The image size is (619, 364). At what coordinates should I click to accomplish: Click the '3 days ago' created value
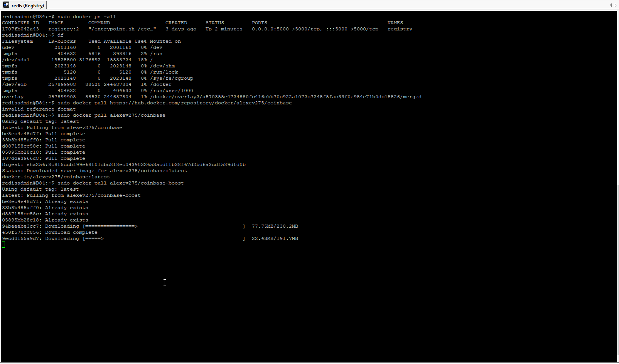click(x=181, y=29)
